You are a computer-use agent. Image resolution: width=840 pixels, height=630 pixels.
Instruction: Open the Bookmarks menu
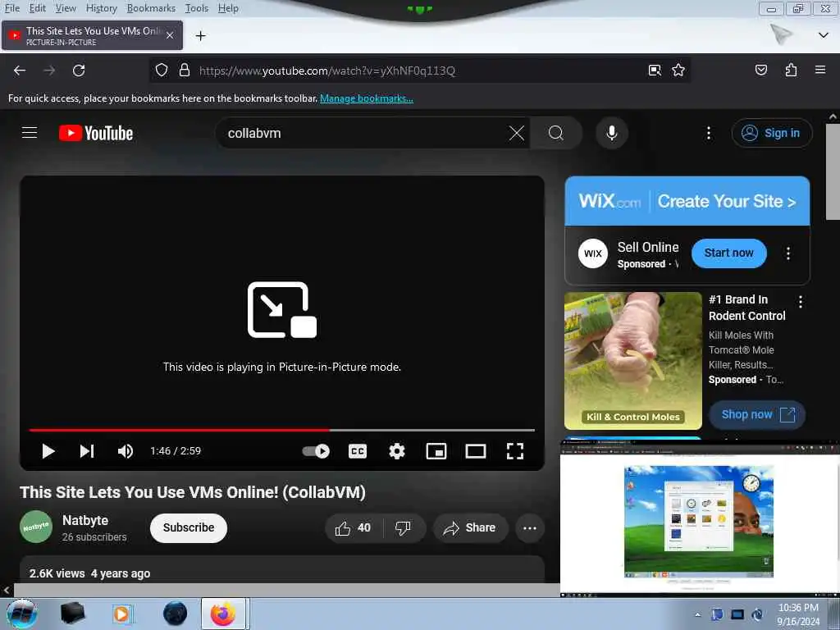151,8
